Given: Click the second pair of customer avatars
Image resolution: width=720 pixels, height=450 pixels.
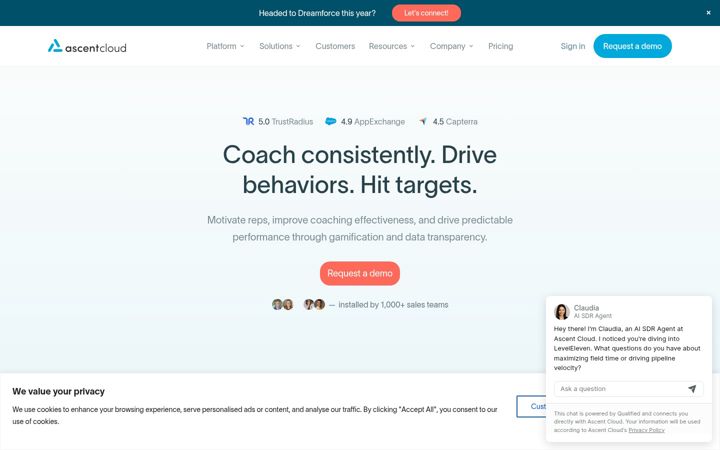Looking at the screenshot, I should coord(314,304).
